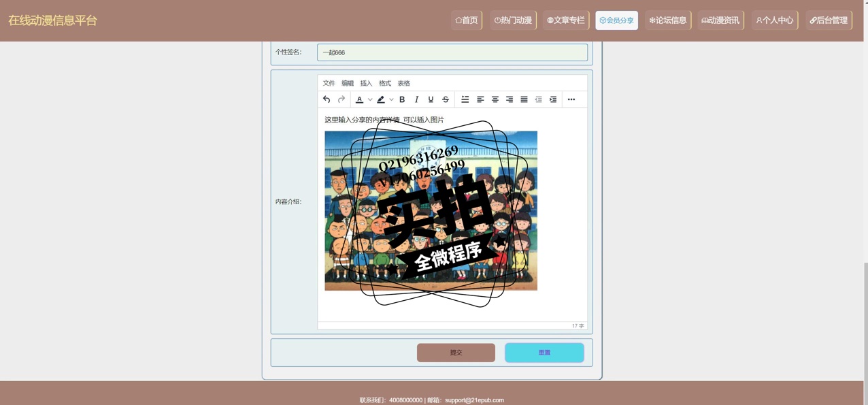Image resolution: width=868 pixels, height=405 pixels.
Task: Click the support@21epub.com email text
Action: pyautogui.click(x=474, y=400)
